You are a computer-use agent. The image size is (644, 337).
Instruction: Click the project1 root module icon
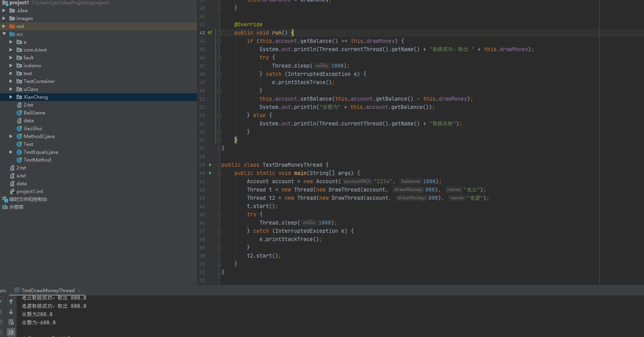click(x=5, y=3)
